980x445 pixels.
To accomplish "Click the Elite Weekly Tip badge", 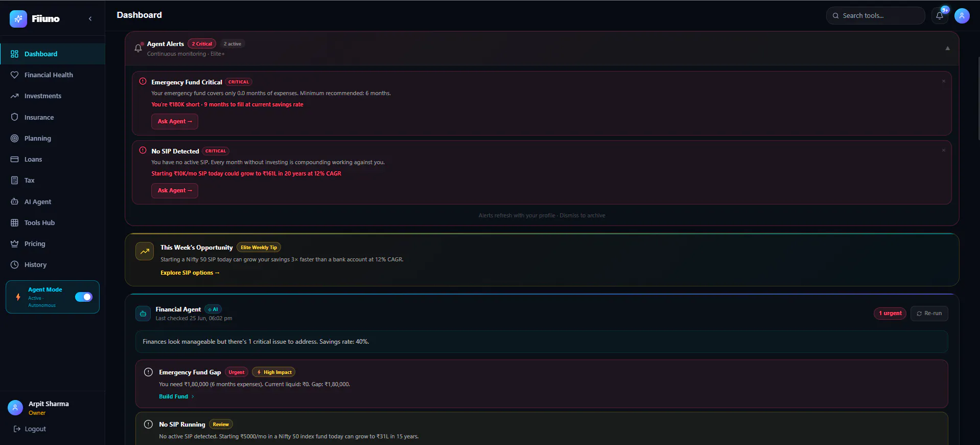I will (259, 248).
